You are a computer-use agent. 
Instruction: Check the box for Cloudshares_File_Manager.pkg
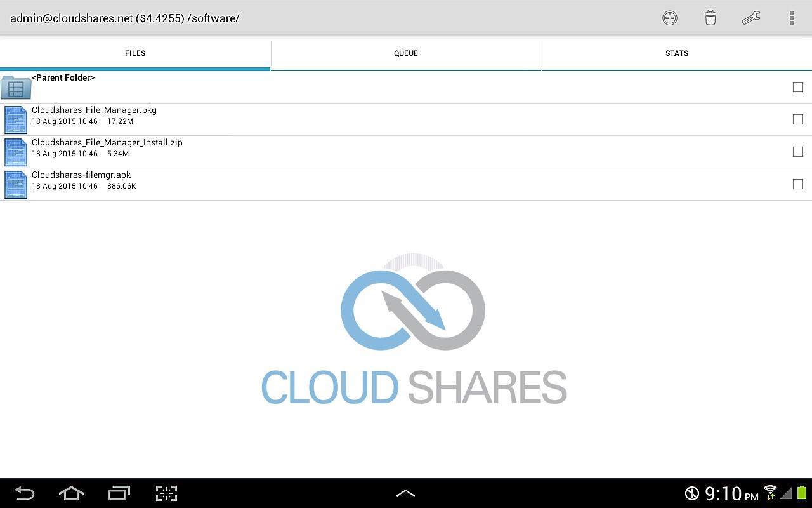pyautogui.click(x=797, y=119)
